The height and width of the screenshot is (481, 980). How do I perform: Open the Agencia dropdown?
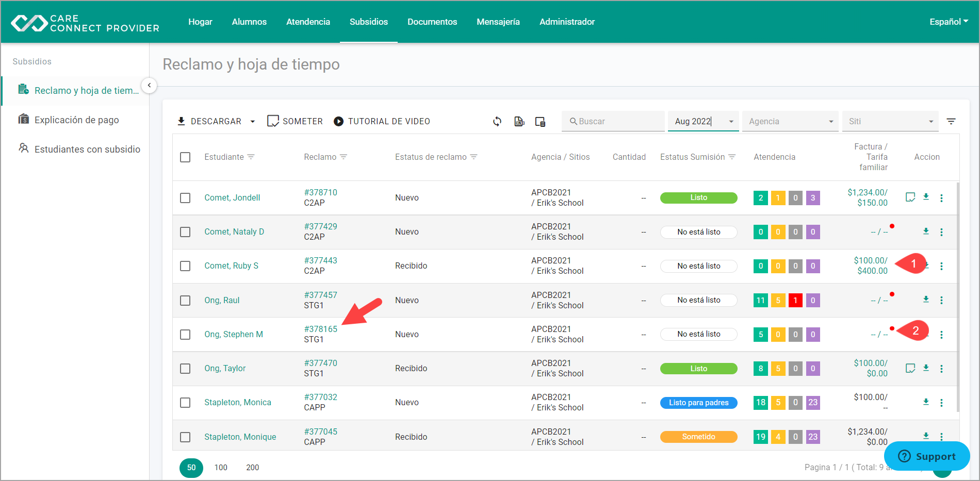tap(790, 121)
